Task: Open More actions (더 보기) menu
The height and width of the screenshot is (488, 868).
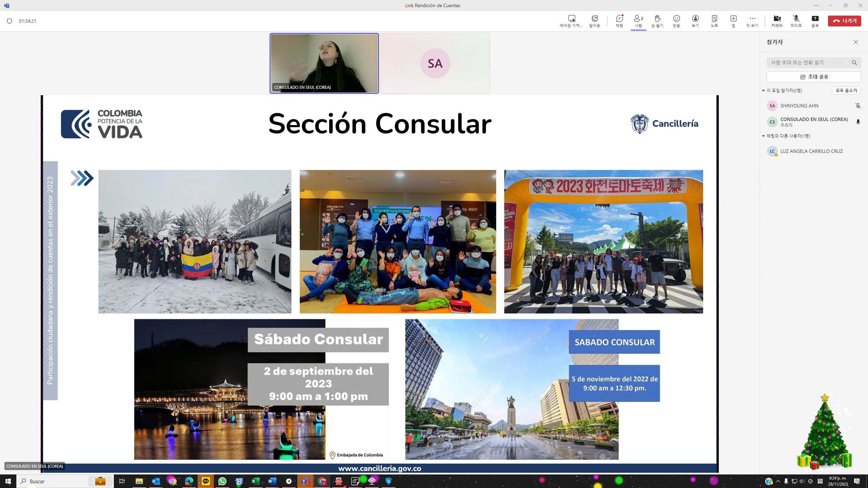Action: [x=752, y=21]
